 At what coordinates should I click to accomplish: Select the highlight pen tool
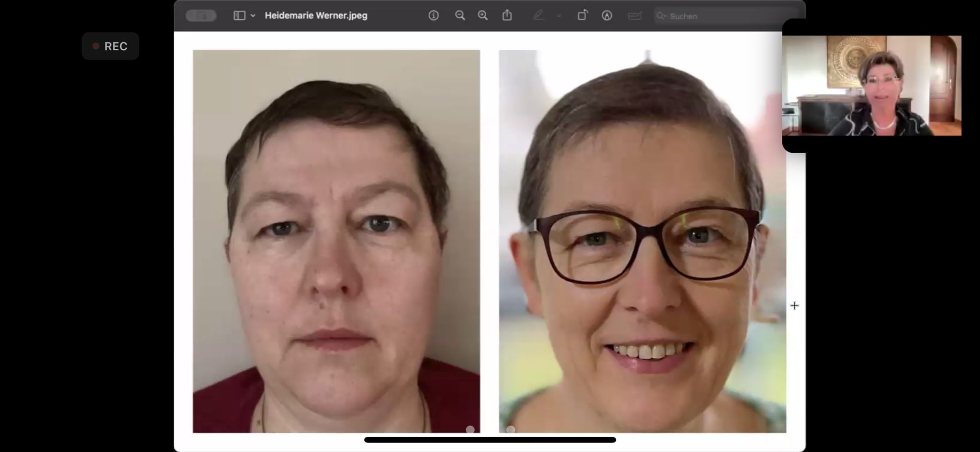[538, 16]
